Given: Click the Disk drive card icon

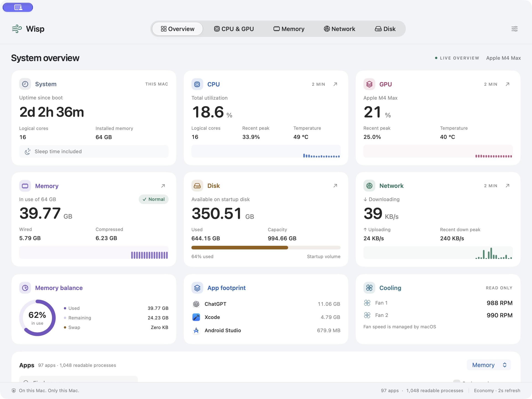Looking at the screenshot, I should tap(197, 186).
